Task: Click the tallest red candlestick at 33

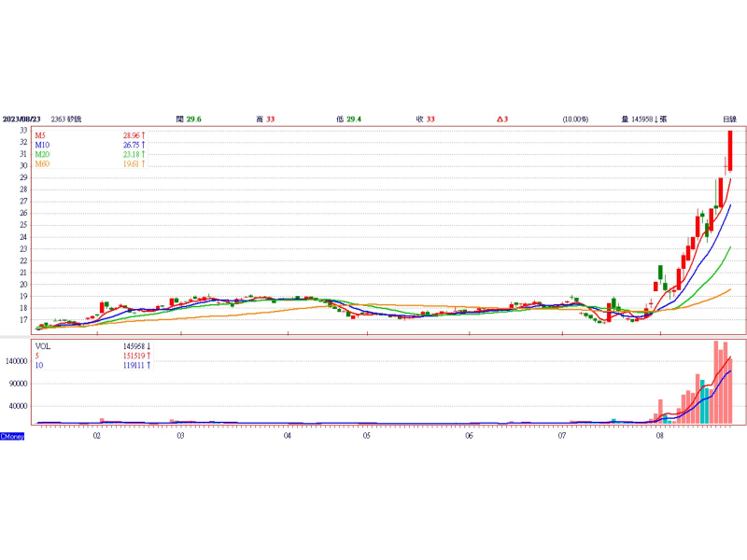Action: click(730, 150)
